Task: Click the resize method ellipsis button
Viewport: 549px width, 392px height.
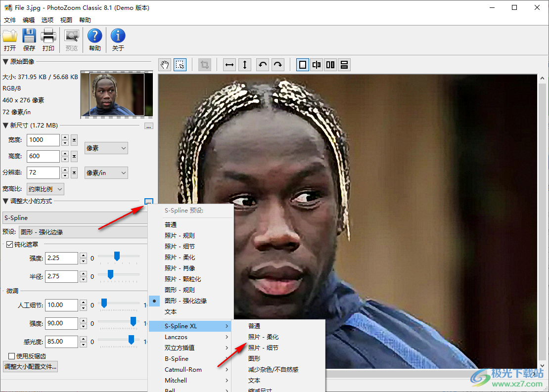Action: tap(149, 202)
